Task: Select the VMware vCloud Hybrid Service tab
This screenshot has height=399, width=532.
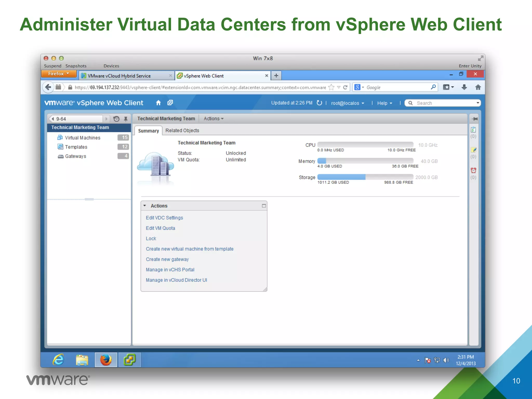Action: (126, 76)
